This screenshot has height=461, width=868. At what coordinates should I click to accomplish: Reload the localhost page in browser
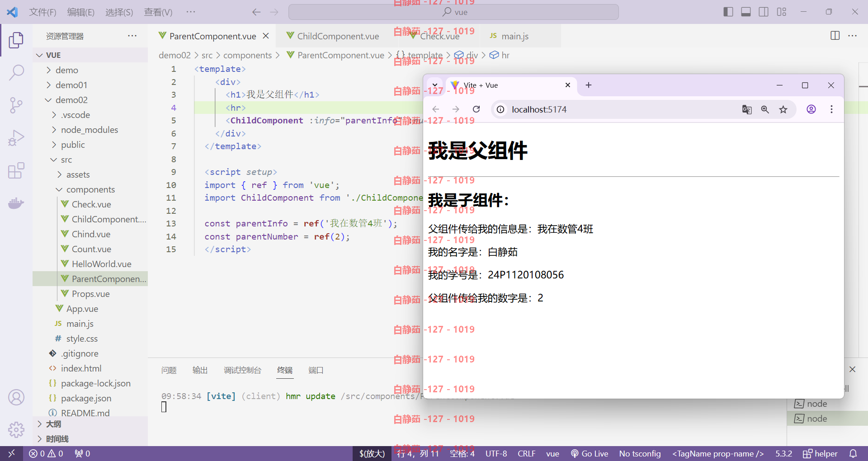tap(476, 109)
